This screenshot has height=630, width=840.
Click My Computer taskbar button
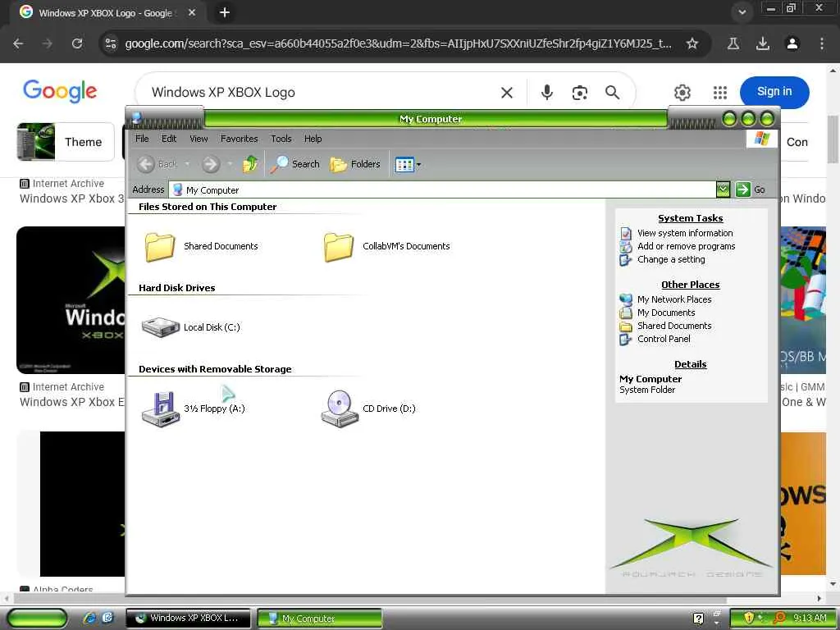coord(320,619)
